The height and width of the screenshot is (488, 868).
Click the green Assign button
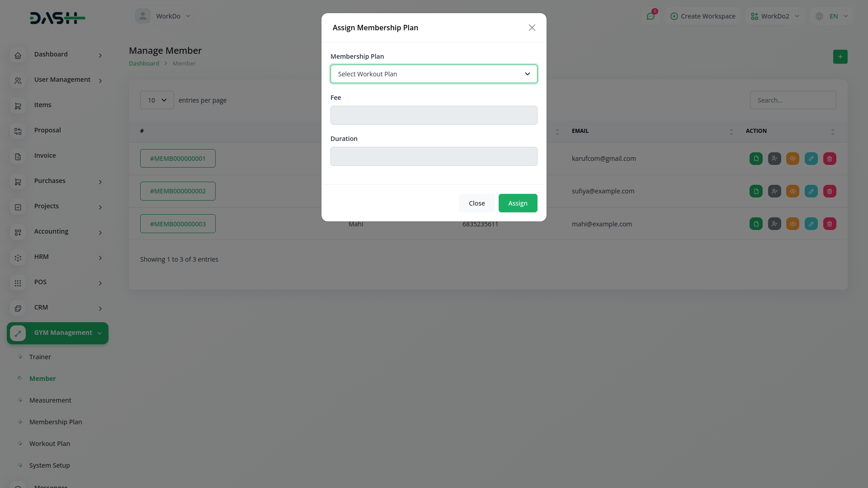point(518,203)
